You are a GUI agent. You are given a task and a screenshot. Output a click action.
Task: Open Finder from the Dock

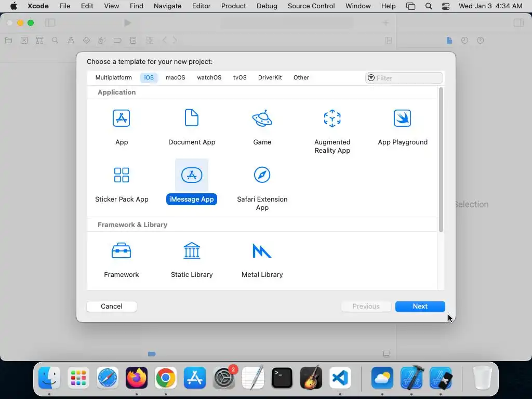[49, 378]
